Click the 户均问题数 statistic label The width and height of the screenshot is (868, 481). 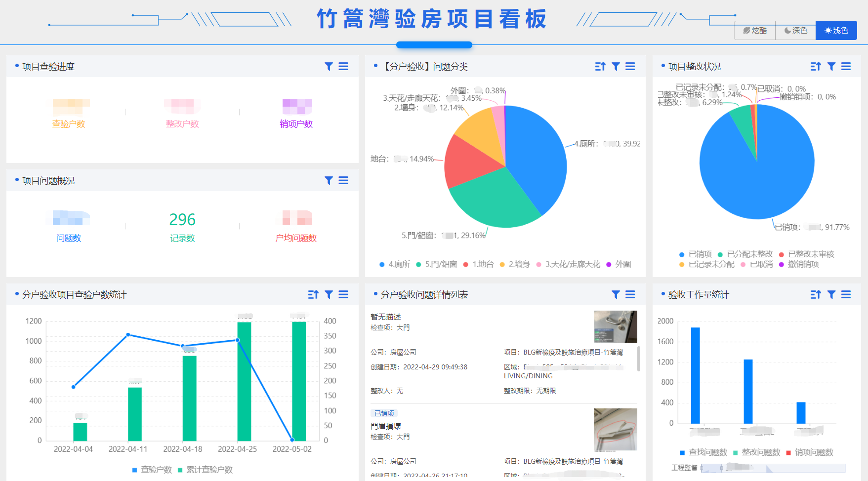[x=296, y=238]
